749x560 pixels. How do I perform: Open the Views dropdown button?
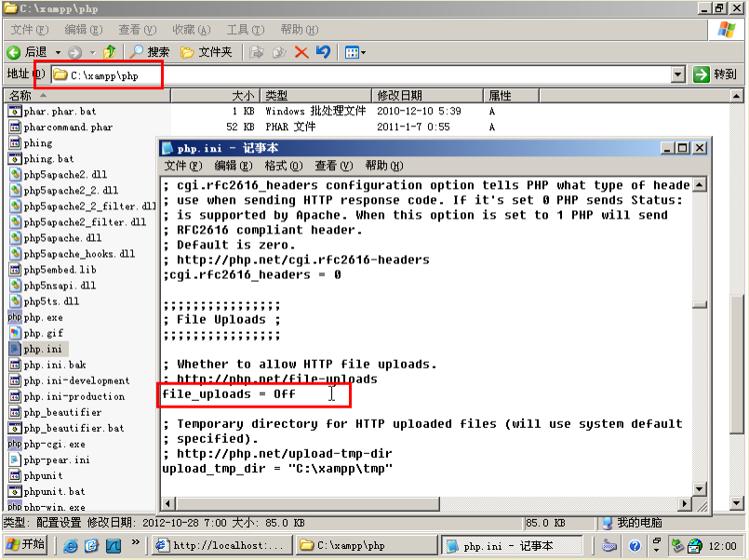point(354,52)
